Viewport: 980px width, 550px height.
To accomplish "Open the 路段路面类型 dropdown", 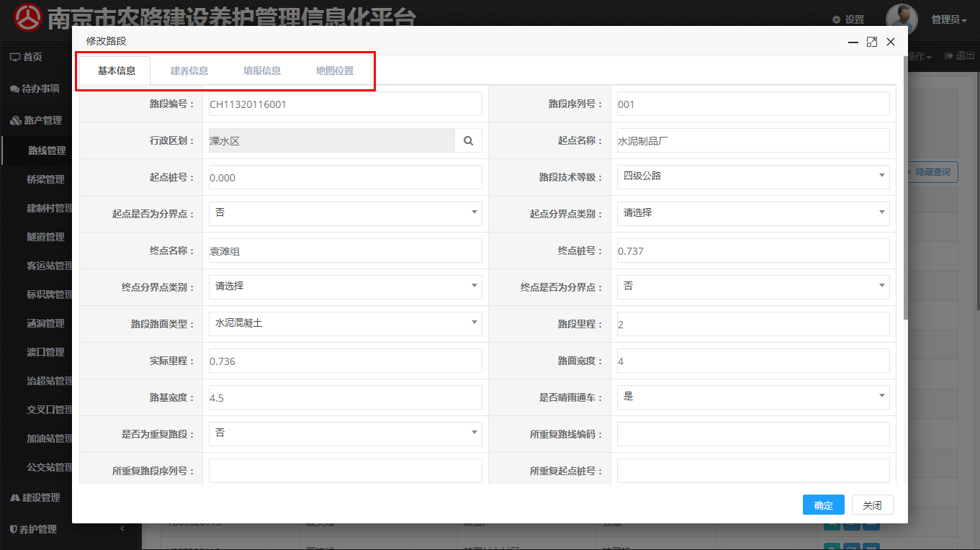I will point(345,324).
